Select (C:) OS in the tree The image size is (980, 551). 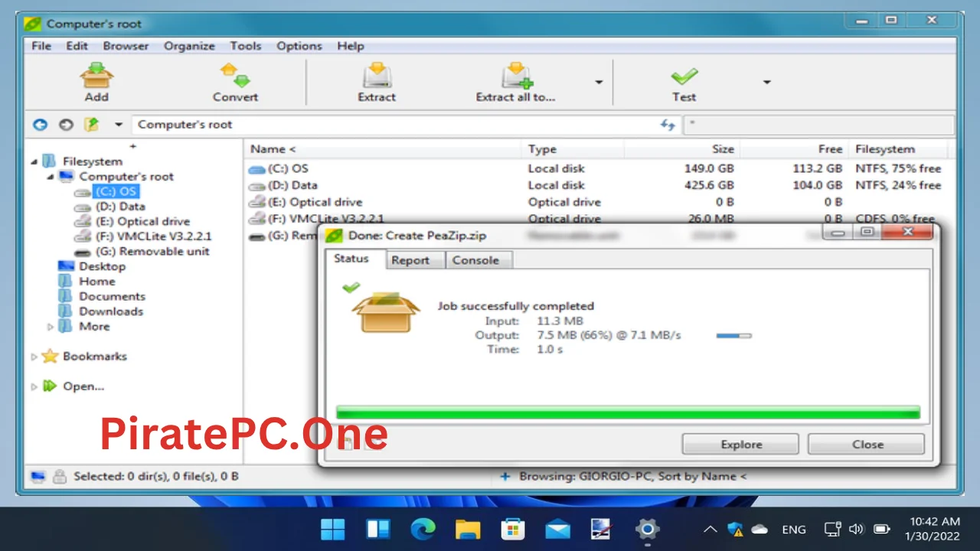[x=116, y=191]
